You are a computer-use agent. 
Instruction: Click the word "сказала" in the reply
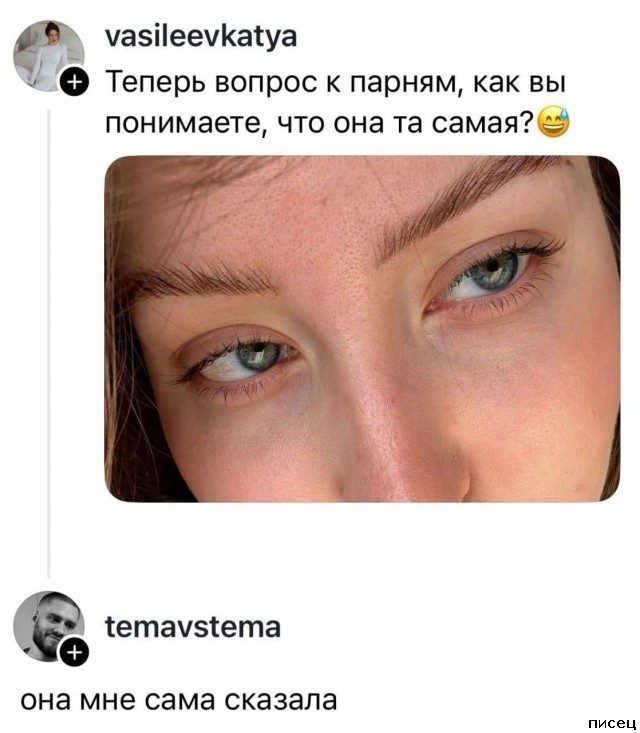pos(281,700)
